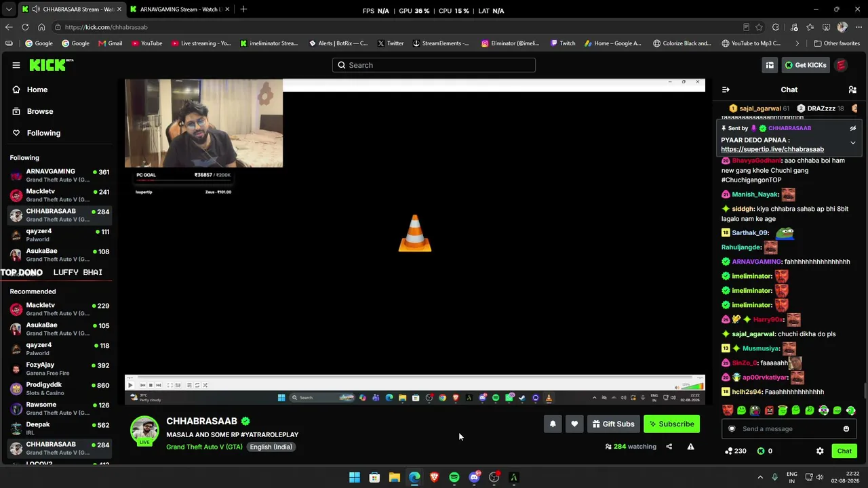Open FozyAjay channel in Recommended
The width and height of the screenshot is (868, 488).
60,369
